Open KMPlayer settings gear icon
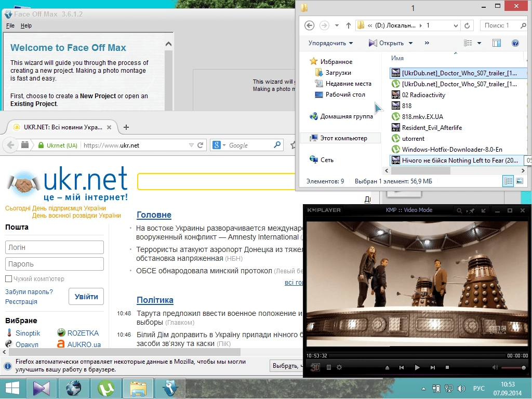 click(339, 367)
